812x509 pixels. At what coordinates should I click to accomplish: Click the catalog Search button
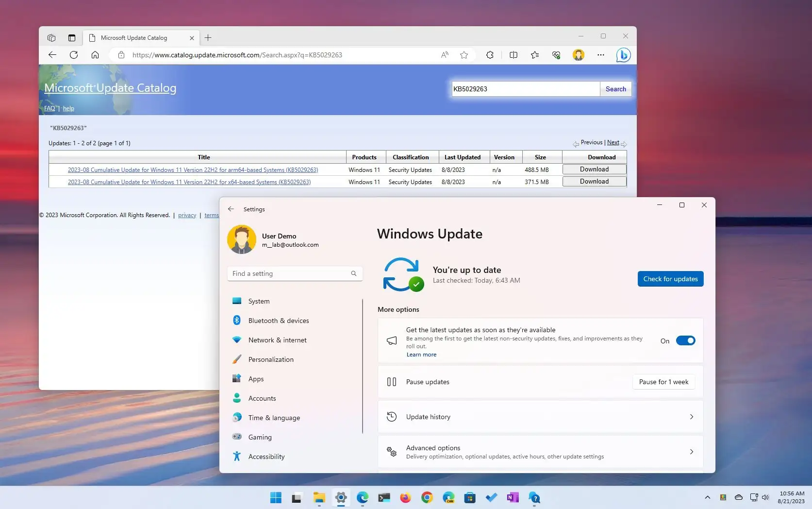click(616, 89)
